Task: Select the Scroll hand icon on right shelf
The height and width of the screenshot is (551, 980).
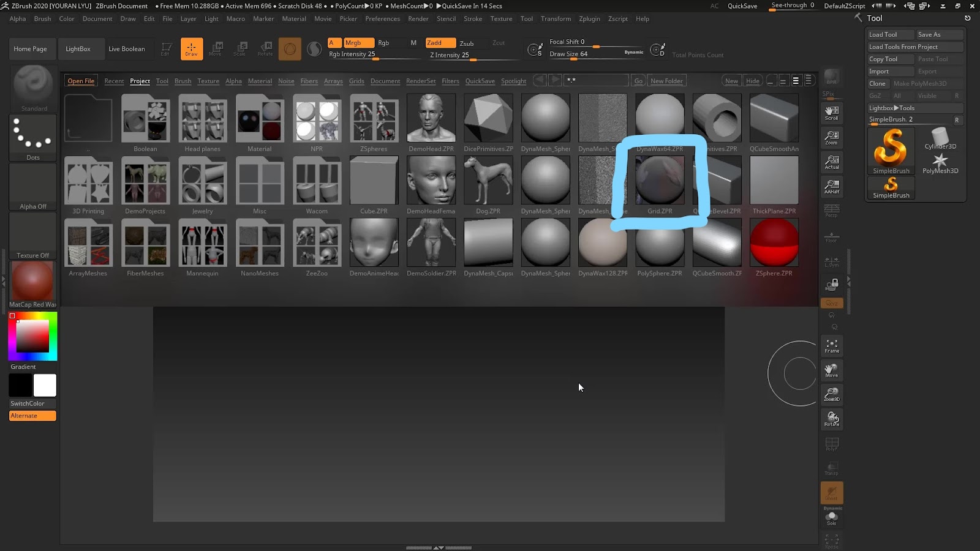Action: (x=832, y=113)
